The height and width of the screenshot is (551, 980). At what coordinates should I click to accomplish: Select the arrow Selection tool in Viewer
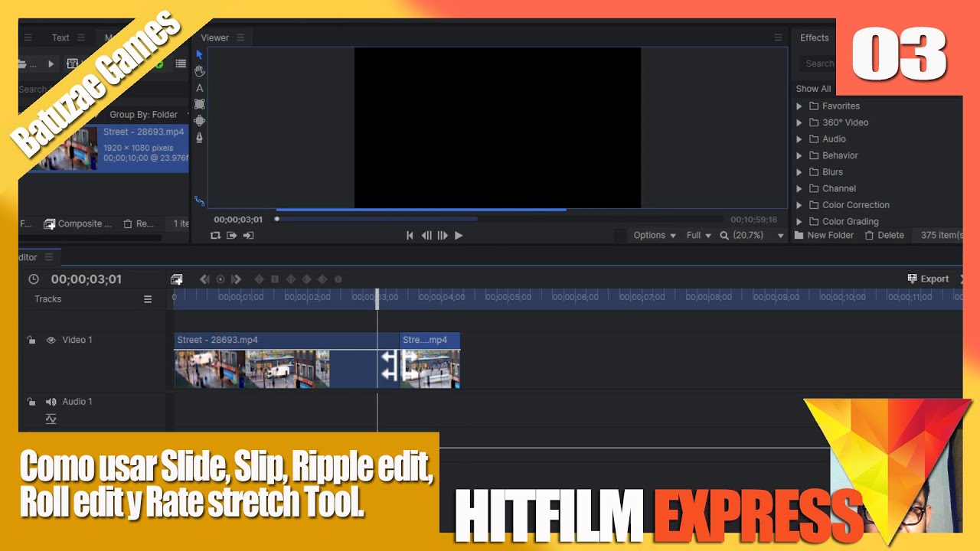coord(199,54)
